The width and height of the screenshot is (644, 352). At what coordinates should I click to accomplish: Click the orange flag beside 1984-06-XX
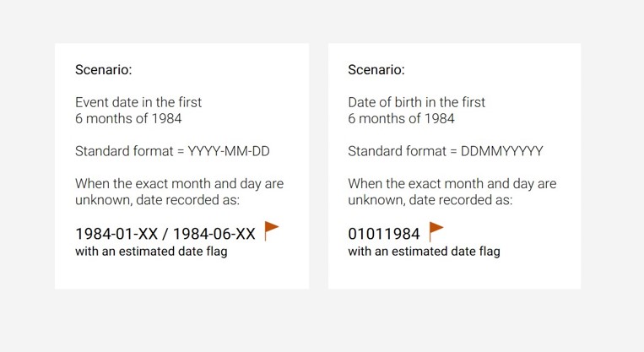tap(271, 230)
